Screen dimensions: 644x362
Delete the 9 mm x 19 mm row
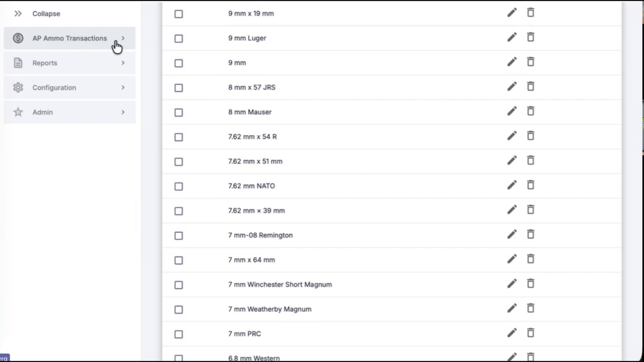point(531,12)
